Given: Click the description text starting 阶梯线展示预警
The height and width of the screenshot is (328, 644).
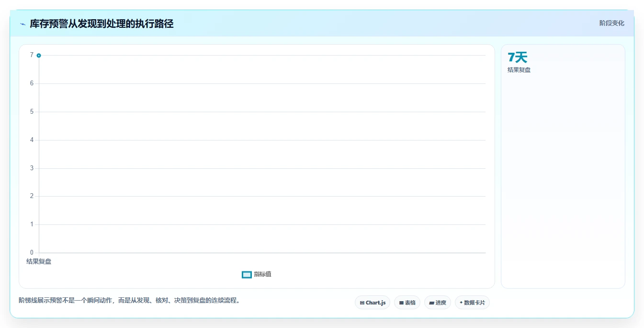Looking at the screenshot, I should 129,301.
